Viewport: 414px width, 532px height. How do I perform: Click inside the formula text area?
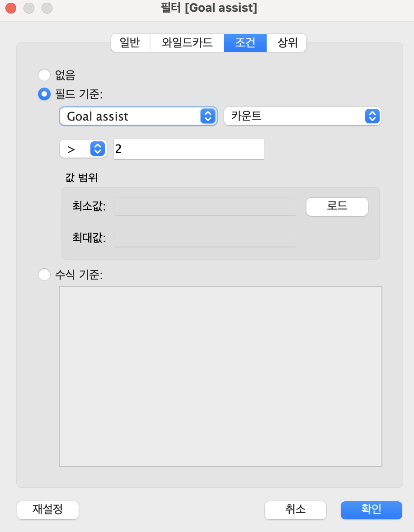pyautogui.click(x=220, y=376)
